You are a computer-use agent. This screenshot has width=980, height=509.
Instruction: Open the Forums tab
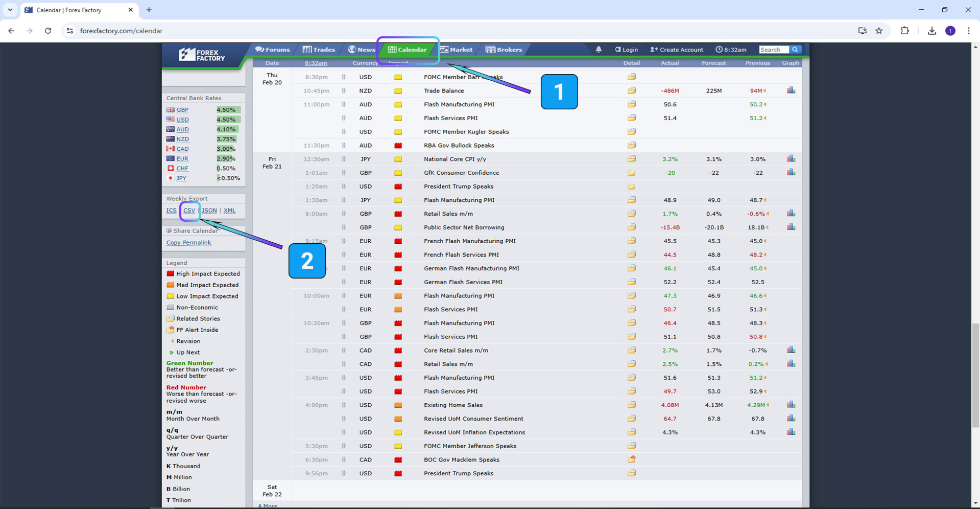click(x=273, y=50)
